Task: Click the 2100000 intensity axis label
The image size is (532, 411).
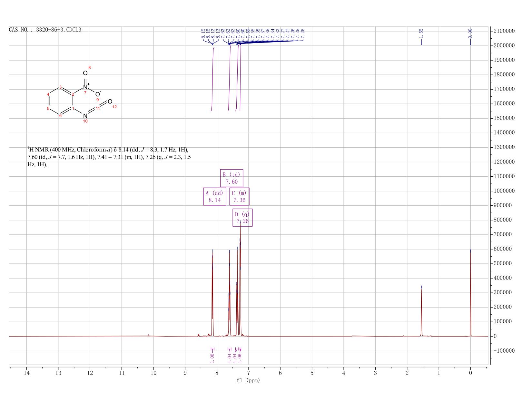Action: 504,31
